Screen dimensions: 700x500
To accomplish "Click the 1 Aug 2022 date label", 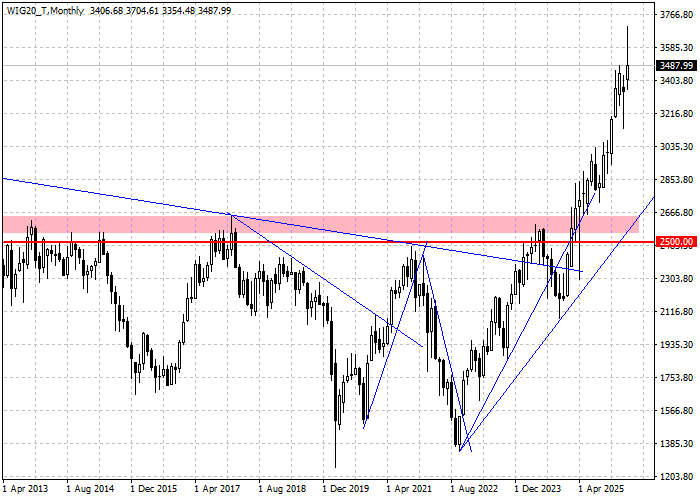I will click(x=475, y=489).
